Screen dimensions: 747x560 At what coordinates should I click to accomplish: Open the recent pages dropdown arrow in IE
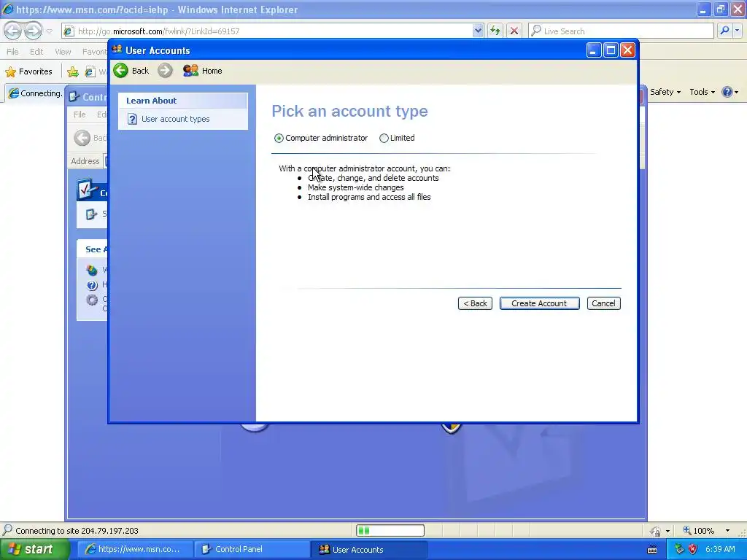[x=49, y=31]
